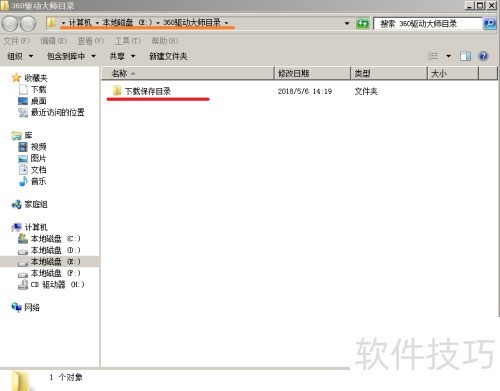Screen dimensions: 500x391
Task: Select 计算机 node in sidebar
Action: coord(29,227)
